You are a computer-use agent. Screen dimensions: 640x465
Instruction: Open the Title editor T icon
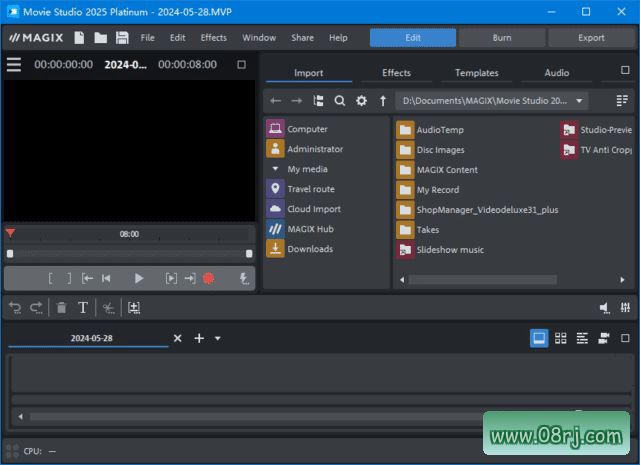click(x=83, y=307)
